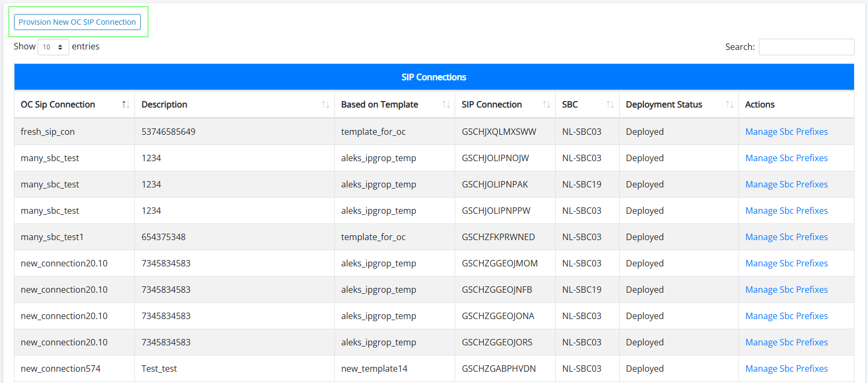Open the Show entries count dropdown

coord(53,47)
